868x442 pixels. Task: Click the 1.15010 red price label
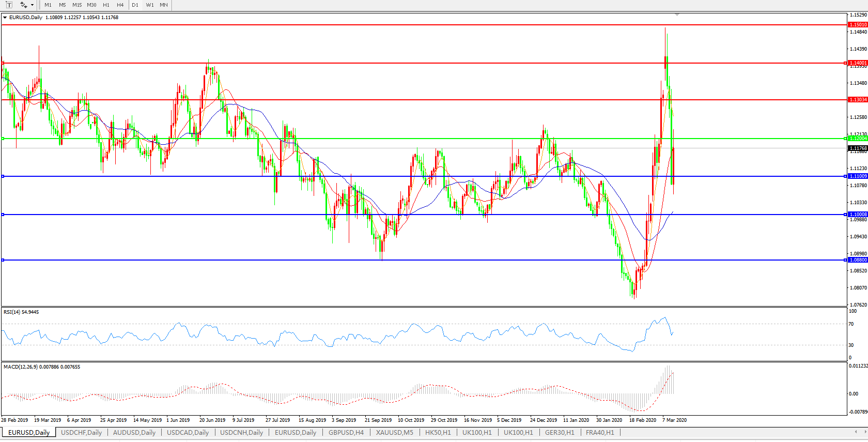858,25
